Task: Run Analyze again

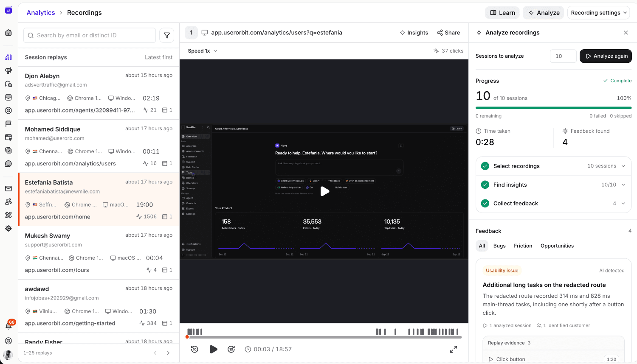Action: (606, 56)
